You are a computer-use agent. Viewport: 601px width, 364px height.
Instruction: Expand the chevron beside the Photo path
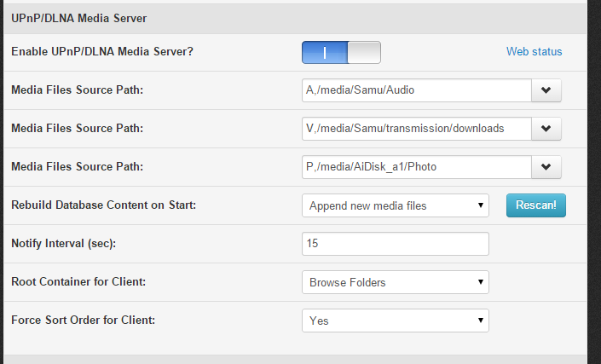click(x=546, y=167)
